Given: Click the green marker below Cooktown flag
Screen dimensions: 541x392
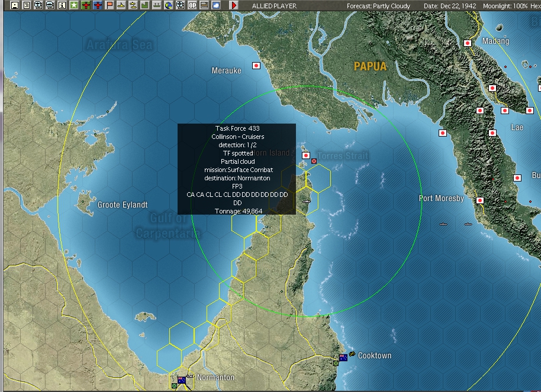Looking at the screenshot, I should [336, 363].
